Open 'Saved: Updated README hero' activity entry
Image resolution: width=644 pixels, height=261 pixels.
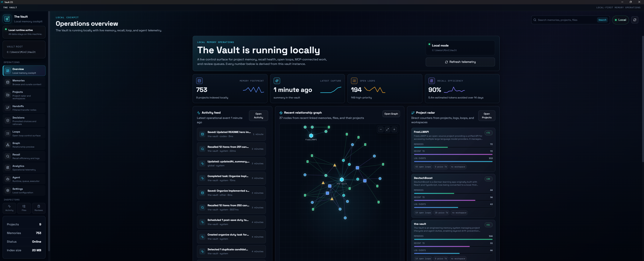(x=231, y=134)
